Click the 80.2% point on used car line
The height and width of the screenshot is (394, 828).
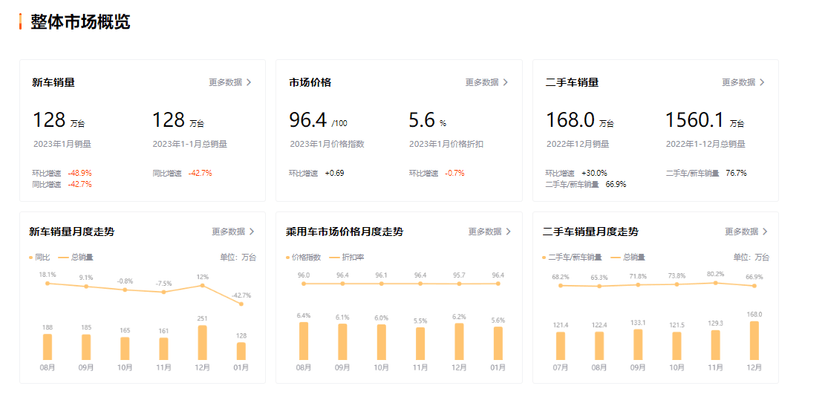point(716,283)
